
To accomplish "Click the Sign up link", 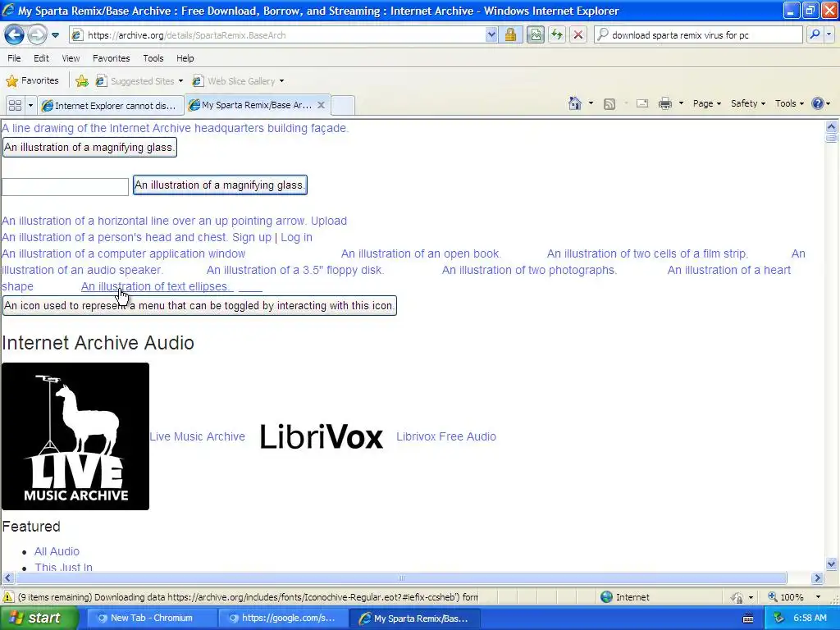I will (x=252, y=237).
